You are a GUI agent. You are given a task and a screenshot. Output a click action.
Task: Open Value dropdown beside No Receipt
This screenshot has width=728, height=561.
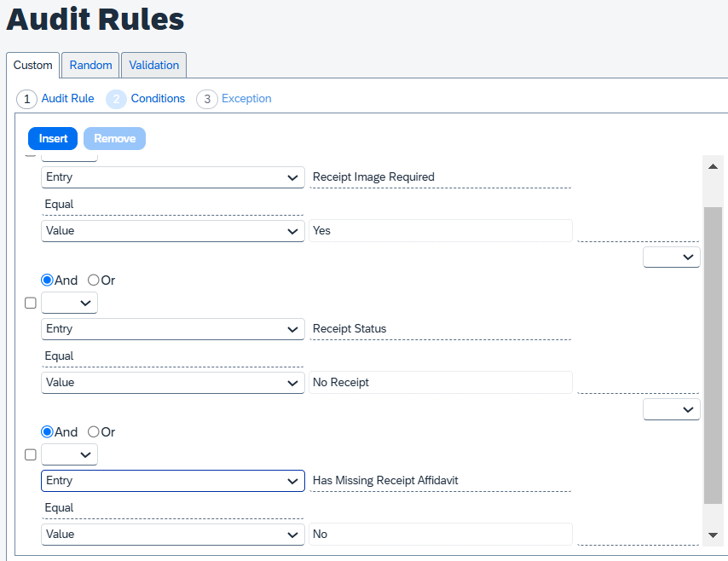coord(173,383)
